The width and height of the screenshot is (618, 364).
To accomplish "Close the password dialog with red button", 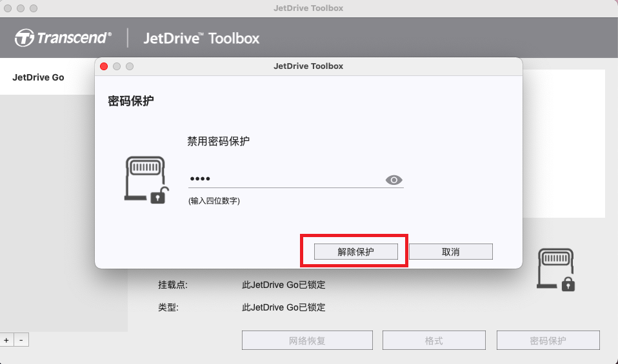I will click(104, 66).
